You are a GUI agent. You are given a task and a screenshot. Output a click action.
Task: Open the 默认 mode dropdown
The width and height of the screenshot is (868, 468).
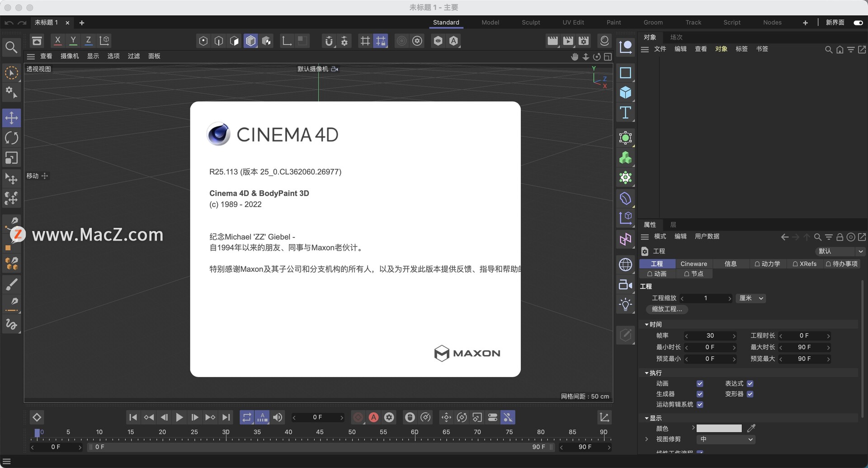pyautogui.click(x=840, y=251)
